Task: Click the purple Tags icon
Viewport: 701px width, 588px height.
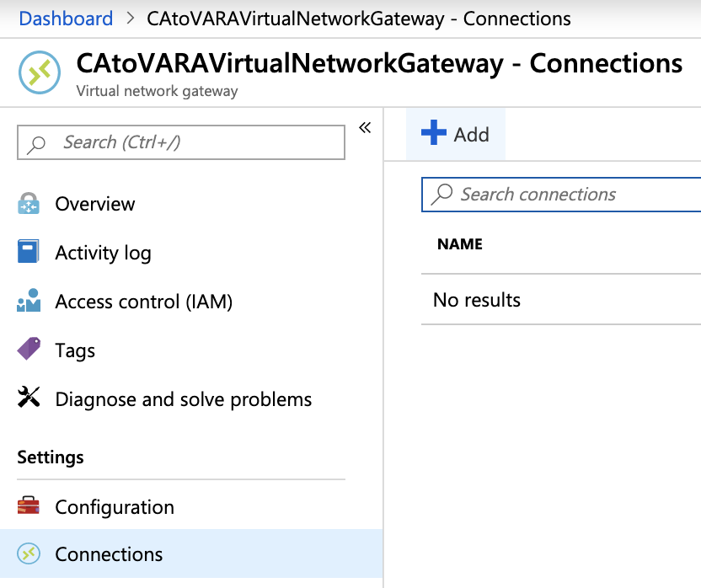Action: coord(29,350)
